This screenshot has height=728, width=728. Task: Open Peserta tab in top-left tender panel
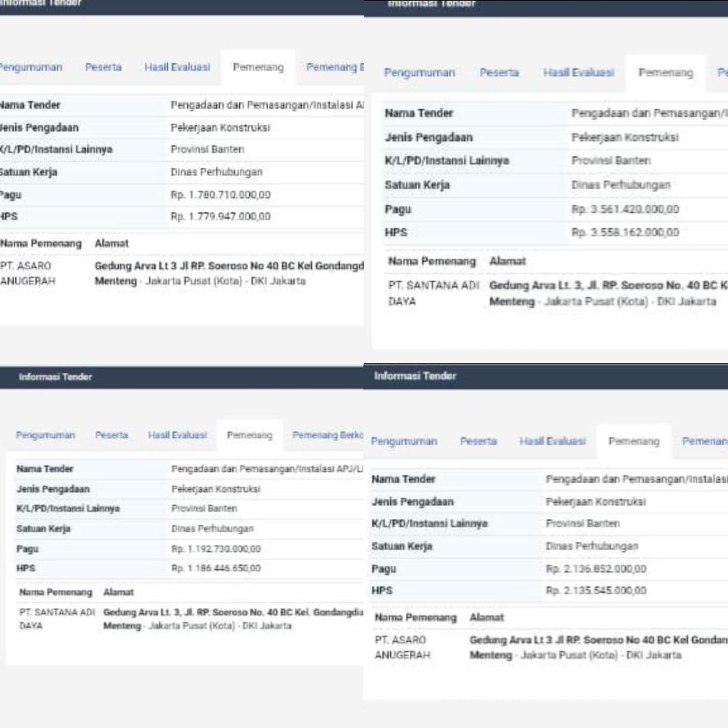[x=103, y=67]
